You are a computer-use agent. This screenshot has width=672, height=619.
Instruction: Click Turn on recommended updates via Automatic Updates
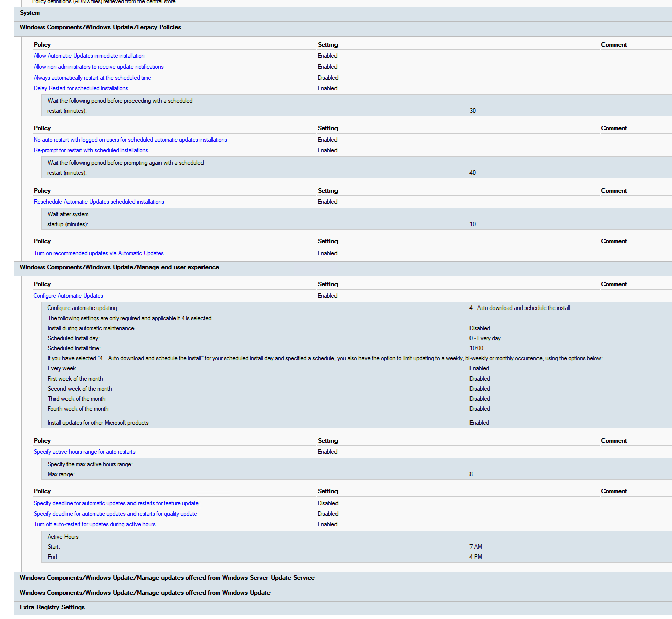pos(99,253)
